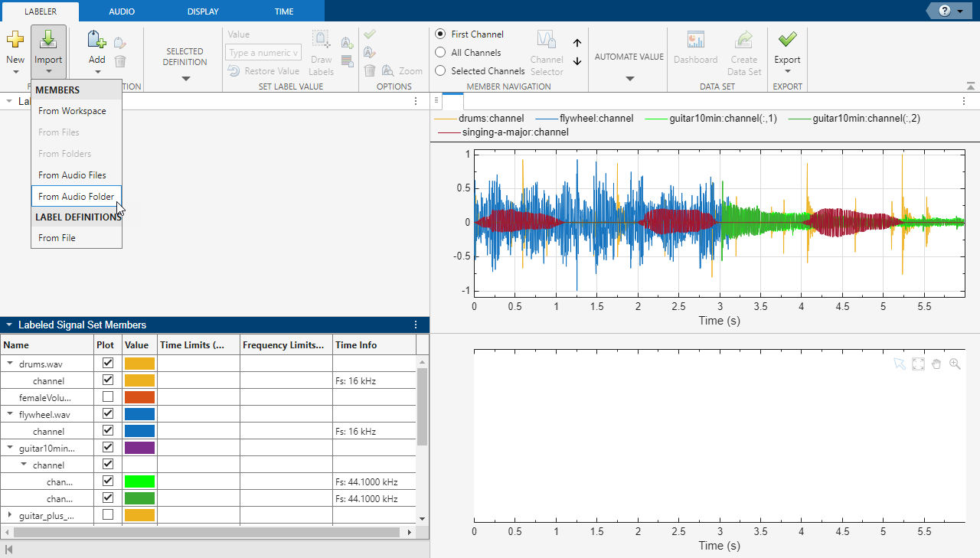Open the Labeled Signal Set Members panel menu

click(416, 325)
